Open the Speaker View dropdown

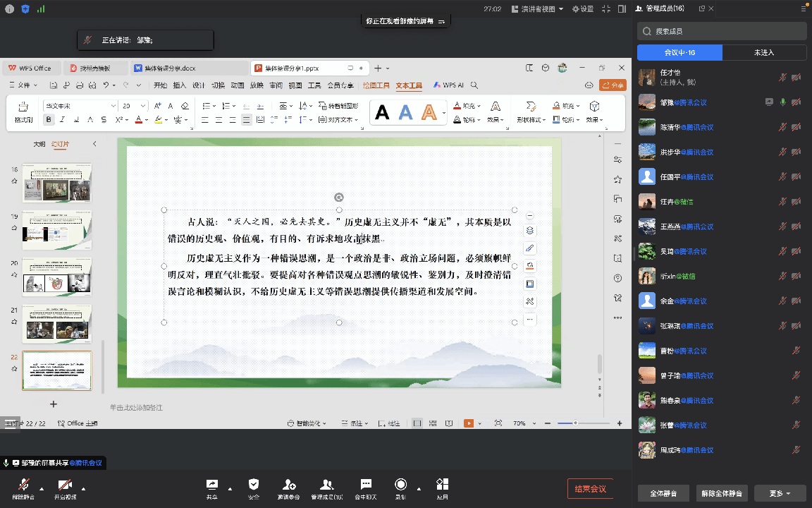pos(542,9)
